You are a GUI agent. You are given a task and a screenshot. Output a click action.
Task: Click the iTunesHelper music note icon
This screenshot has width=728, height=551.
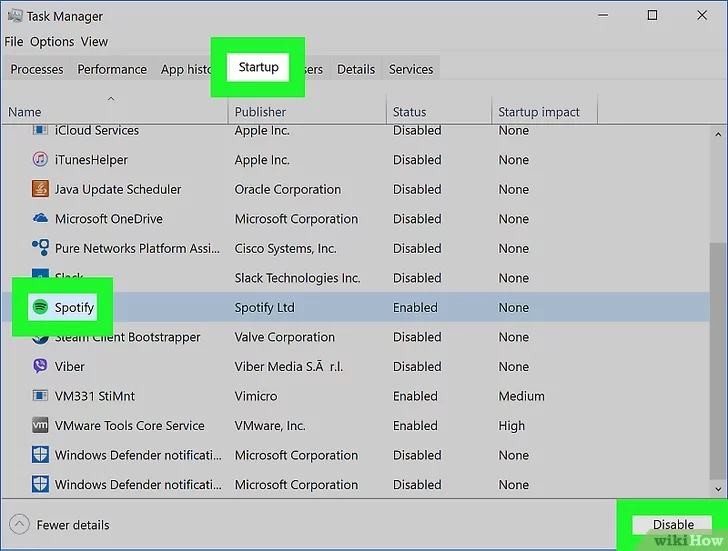pos(40,160)
